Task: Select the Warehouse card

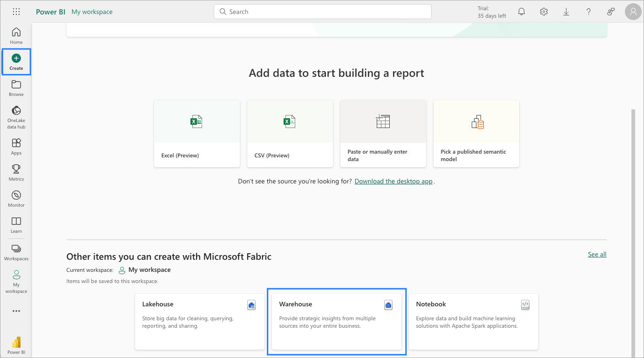Action: (336, 321)
